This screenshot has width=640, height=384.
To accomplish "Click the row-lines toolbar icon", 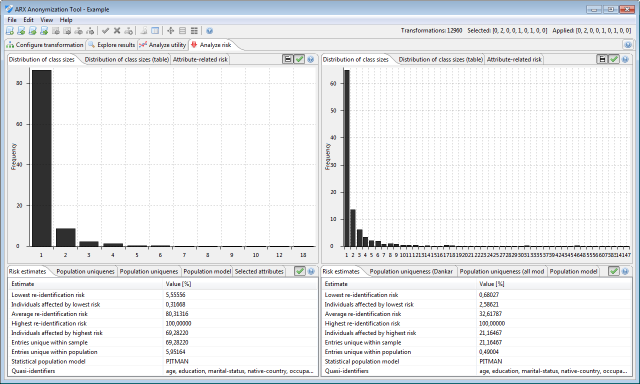I will 182,31.
